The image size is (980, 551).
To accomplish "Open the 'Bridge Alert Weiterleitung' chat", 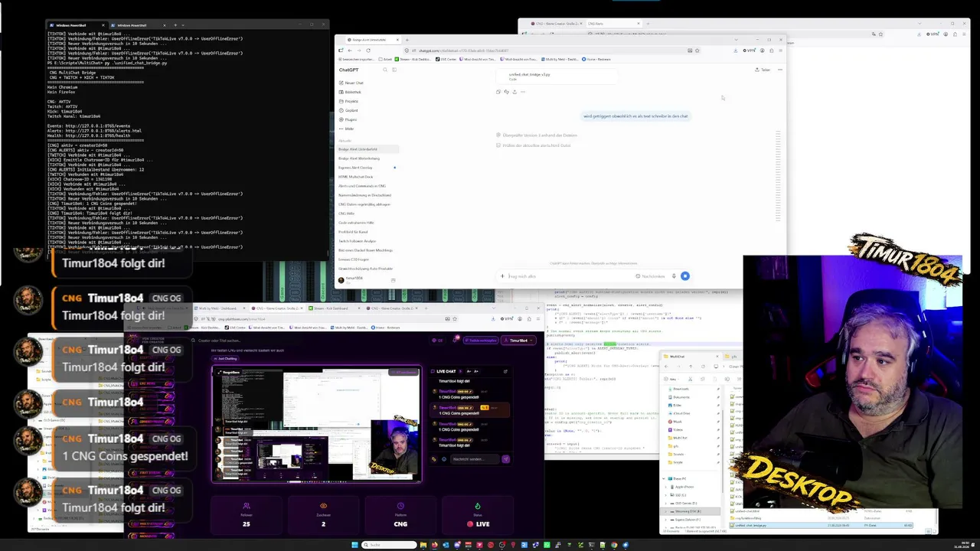I will 359,158.
